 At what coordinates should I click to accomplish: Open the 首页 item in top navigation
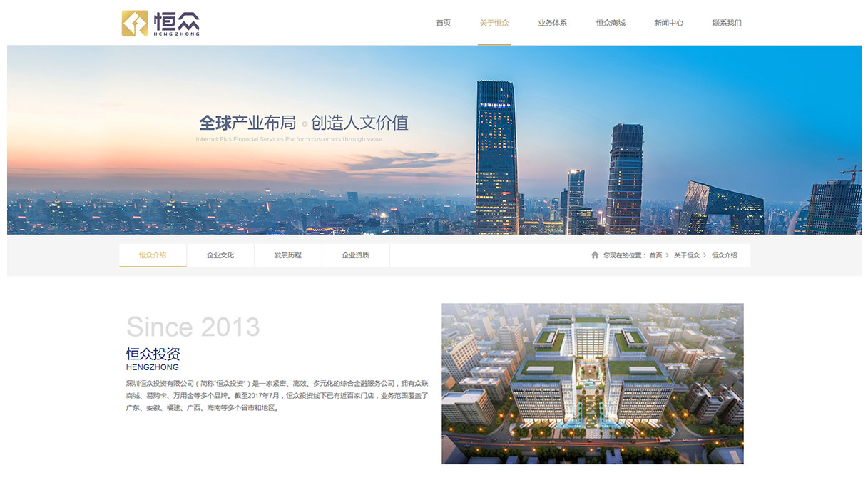[x=443, y=23]
